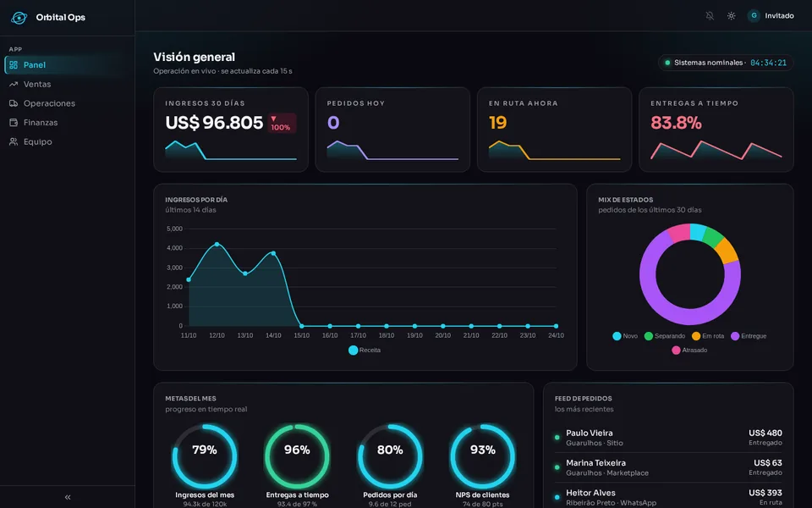The image size is (812, 508).
Task: Toggle the muted notifications bell
Action: tap(710, 16)
